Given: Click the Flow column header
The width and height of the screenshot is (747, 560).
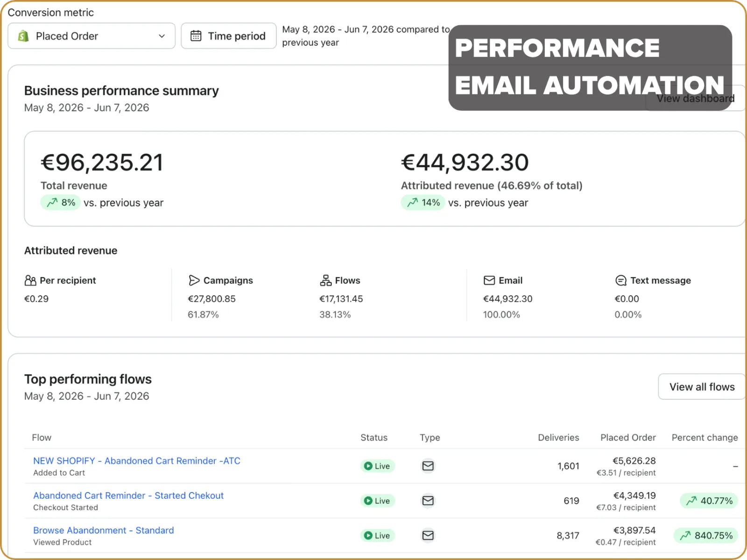Looking at the screenshot, I should coord(42,438).
